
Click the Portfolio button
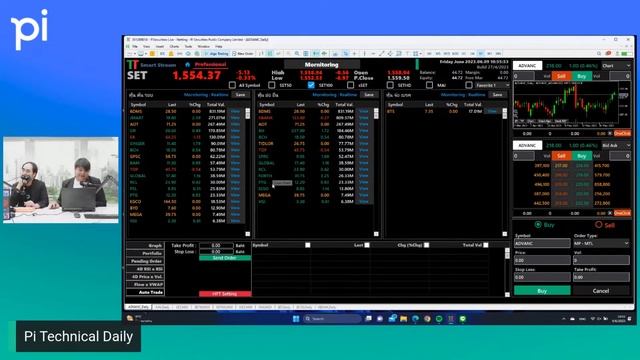coord(145,253)
